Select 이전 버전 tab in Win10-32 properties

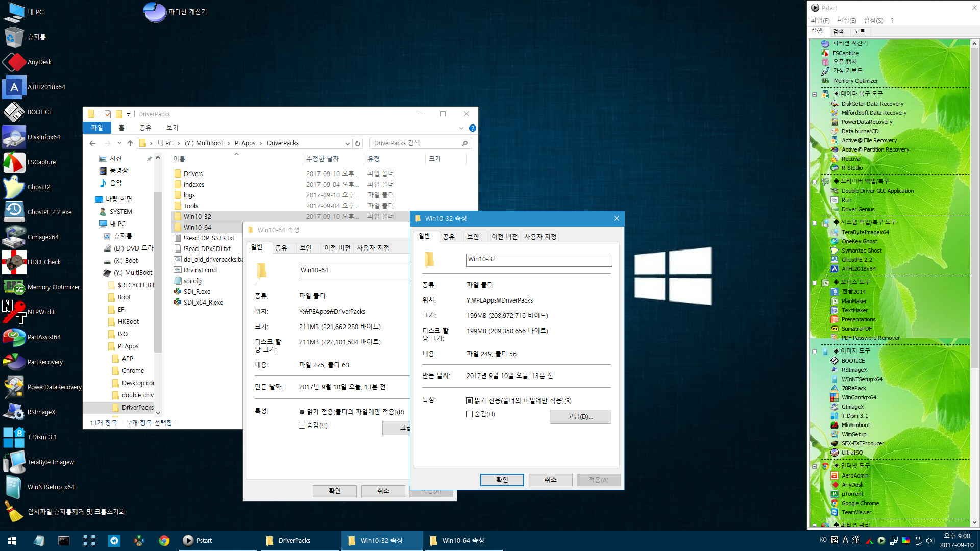click(x=504, y=237)
